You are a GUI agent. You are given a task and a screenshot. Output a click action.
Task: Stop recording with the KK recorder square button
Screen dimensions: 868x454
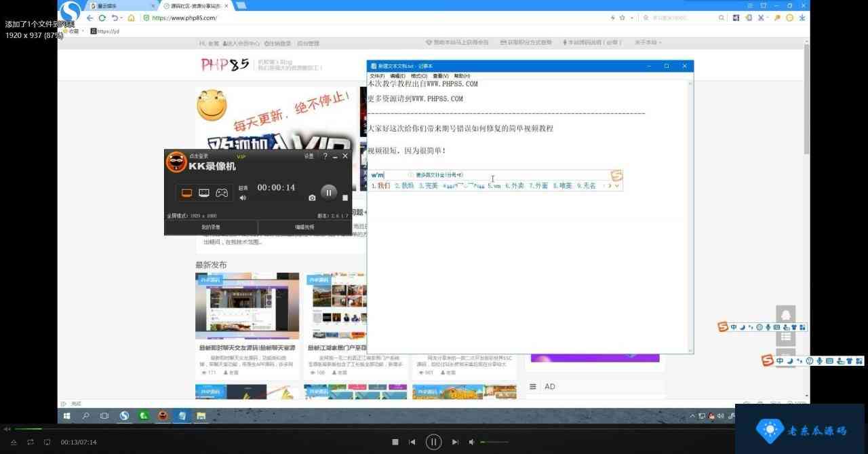(344, 197)
